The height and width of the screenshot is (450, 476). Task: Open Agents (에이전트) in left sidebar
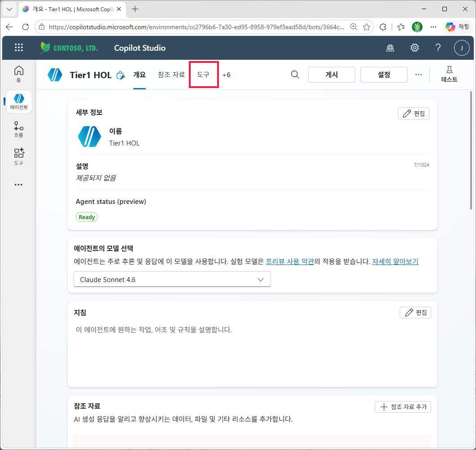tap(19, 102)
